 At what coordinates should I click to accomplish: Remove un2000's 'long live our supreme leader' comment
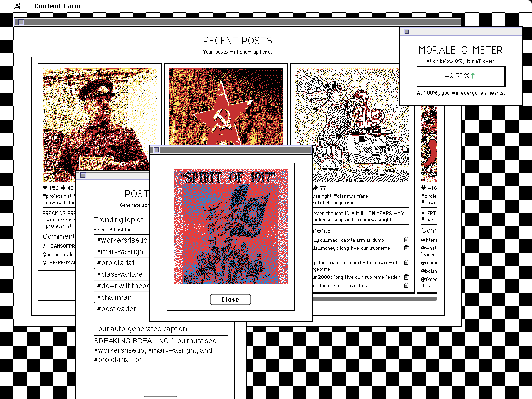point(406,277)
